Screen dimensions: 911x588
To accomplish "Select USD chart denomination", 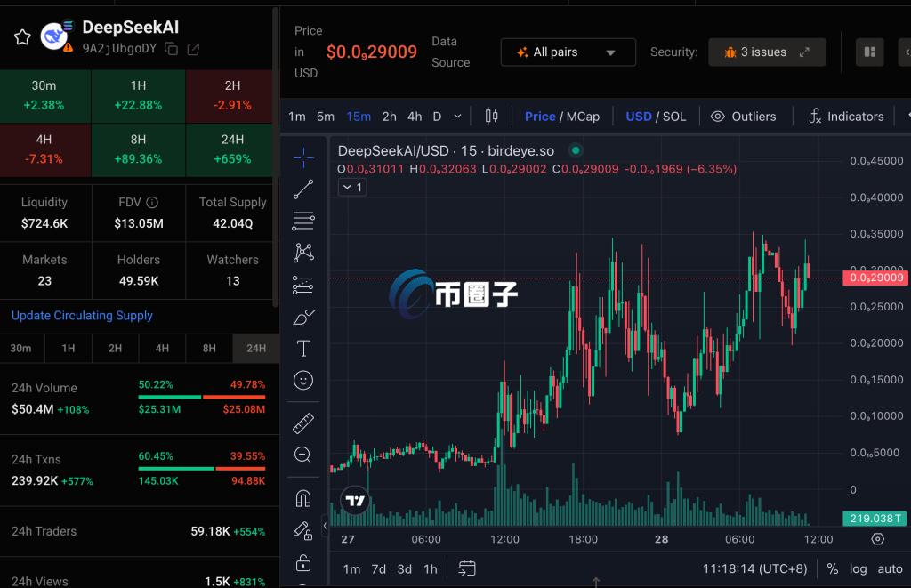I will click(x=639, y=117).
